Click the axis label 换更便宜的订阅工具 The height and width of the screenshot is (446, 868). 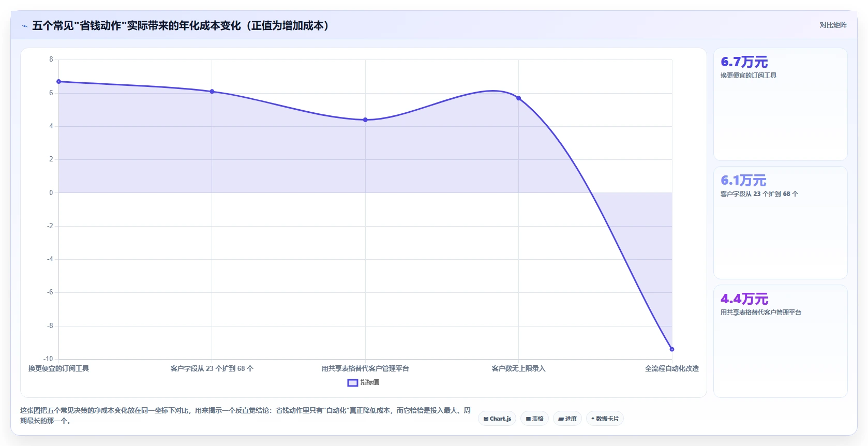(58, 368)
